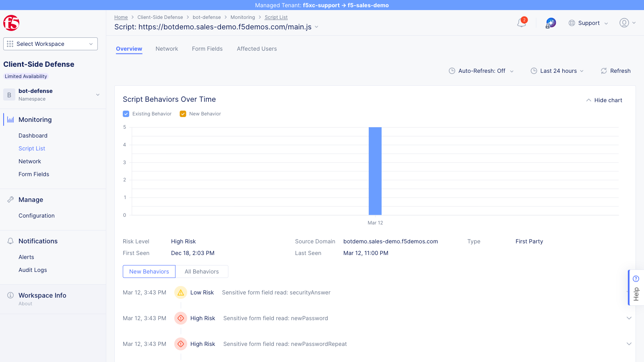The width and height of the screenshot is (644, 362).
Task: Select the All Behaviors tab
Action: 201,271
